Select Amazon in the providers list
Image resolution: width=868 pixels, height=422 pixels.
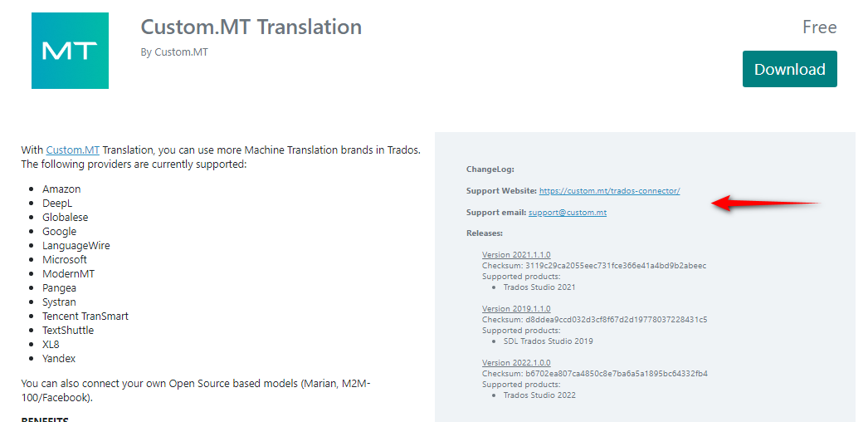pyautogui.click(x=61, y=189)
